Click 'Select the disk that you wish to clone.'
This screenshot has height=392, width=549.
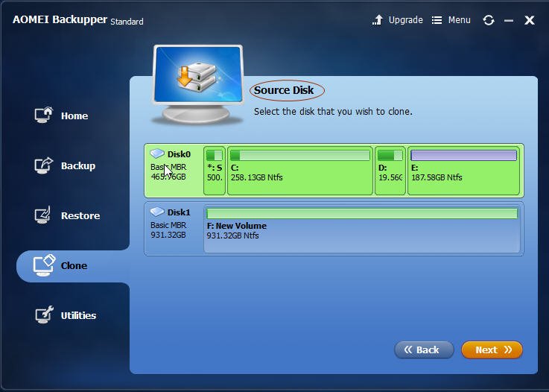tap(333, 111)
